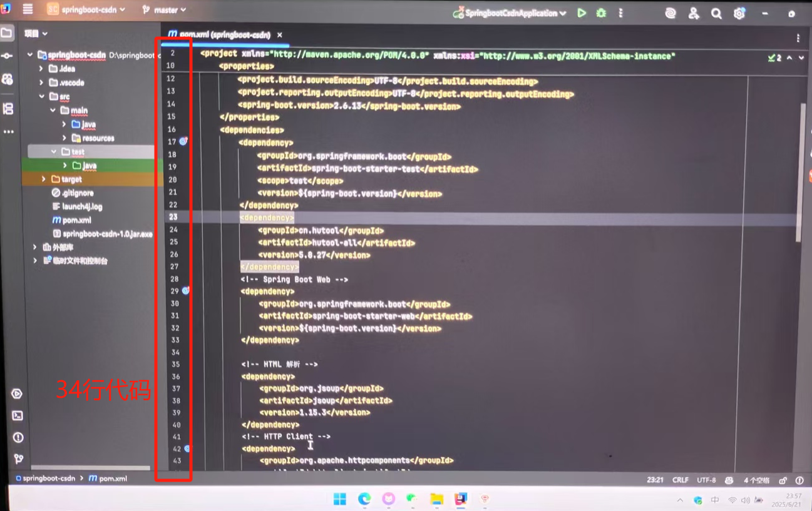Click gutter icon on line 42
Screen dimensions: 812x511
[x=187, y=448]
